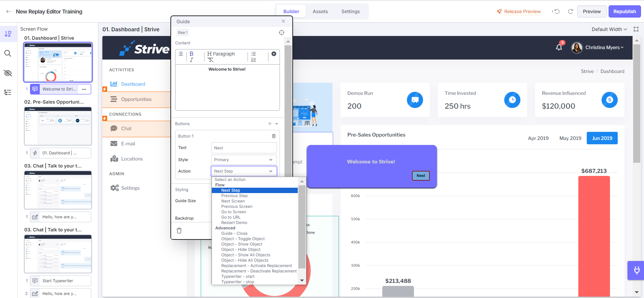Screen dimensions: 644x298
Task: Click the purple plug icon at right edge
Action: (x=637, y=270)
